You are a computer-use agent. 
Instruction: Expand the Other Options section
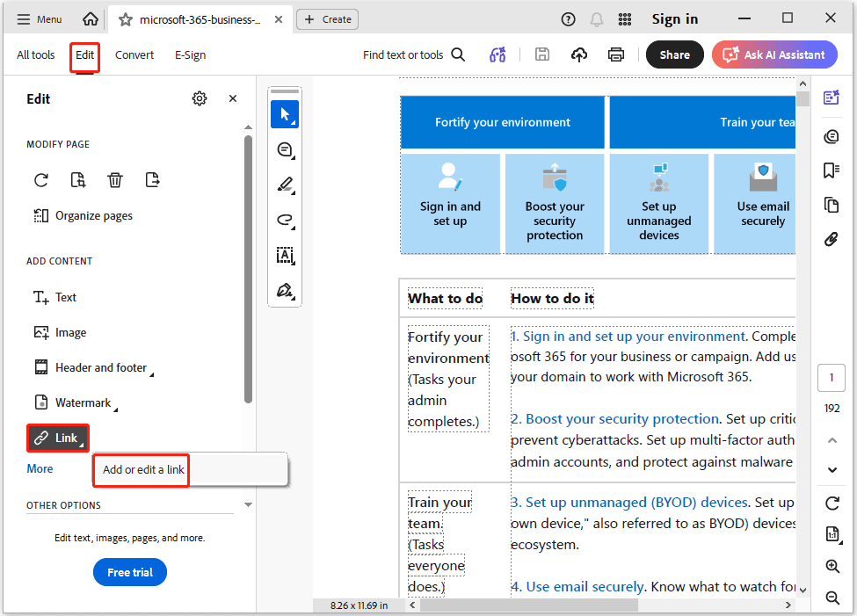point(248,504)
